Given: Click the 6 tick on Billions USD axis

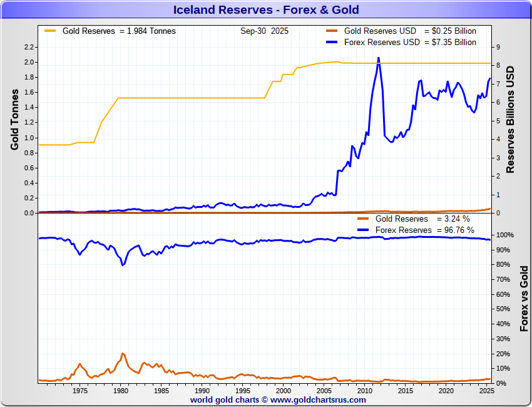Looking at the screenshot, I should point(498,102).
